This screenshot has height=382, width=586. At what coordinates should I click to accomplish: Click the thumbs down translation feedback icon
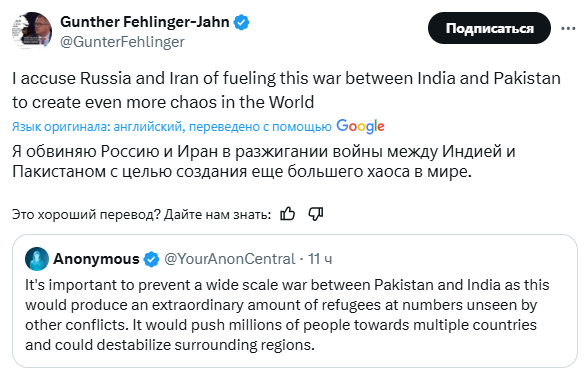315,214
